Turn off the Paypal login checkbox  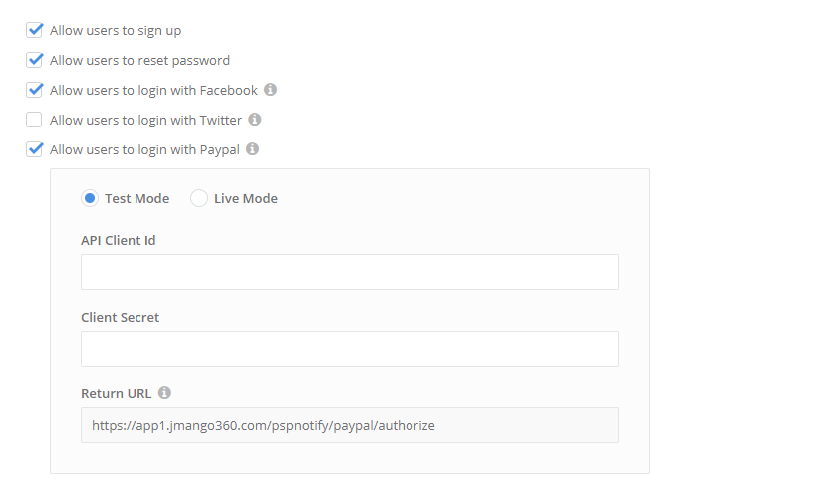(x=35, y=149)
